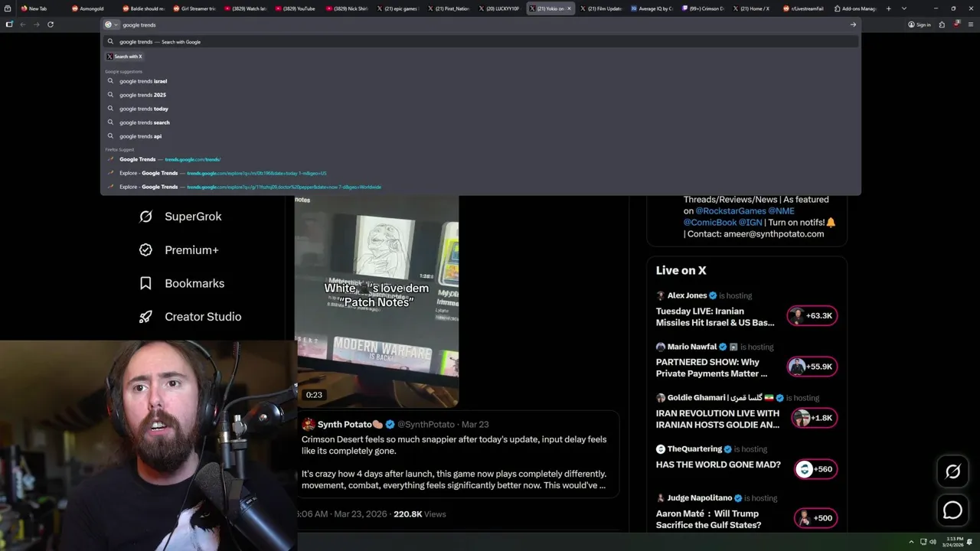This screenshot has width=980, height=551.
Task: Click the red-badged toolbar extension icon
Action: point(956,24)
